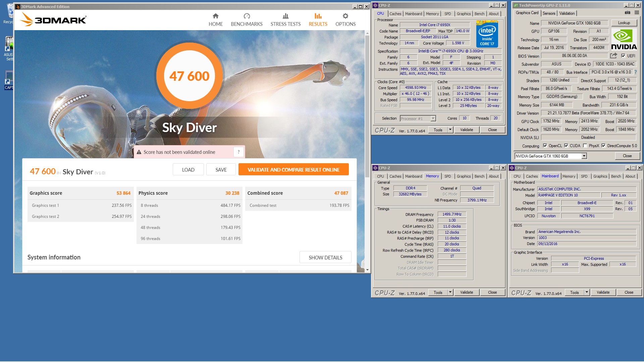644x362 pixels.
Task: Toggle the OpenCL checkbox in GPU-Z
Action: 545,146
